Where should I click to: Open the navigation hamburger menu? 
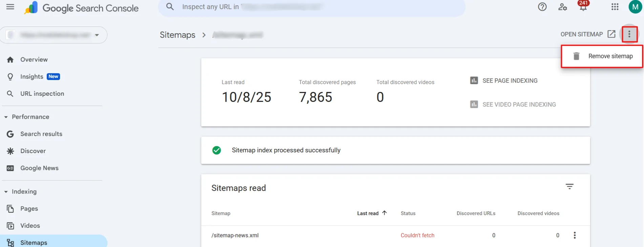point(10,6)
